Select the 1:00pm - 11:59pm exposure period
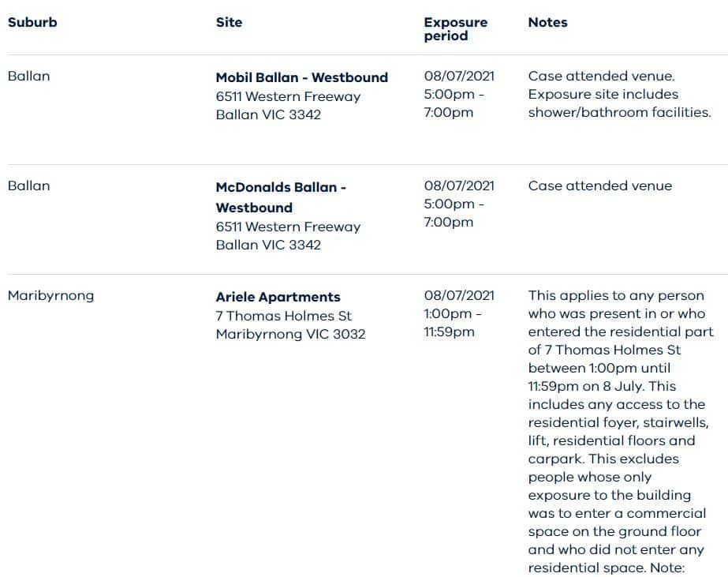The width and height of the screenshot is (728, 577). point(454,323)
